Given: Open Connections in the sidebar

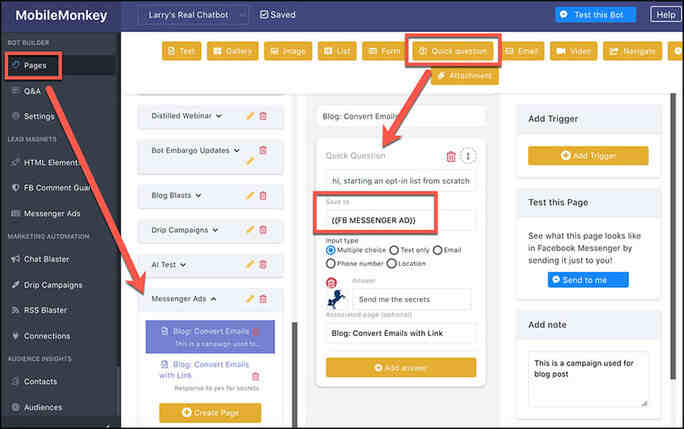Looking at the screenshot, I should tap(47, 336).
